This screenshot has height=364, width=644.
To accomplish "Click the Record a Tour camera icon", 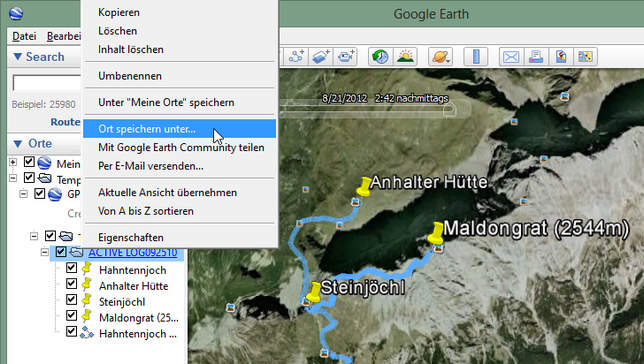I will (345, 56).
